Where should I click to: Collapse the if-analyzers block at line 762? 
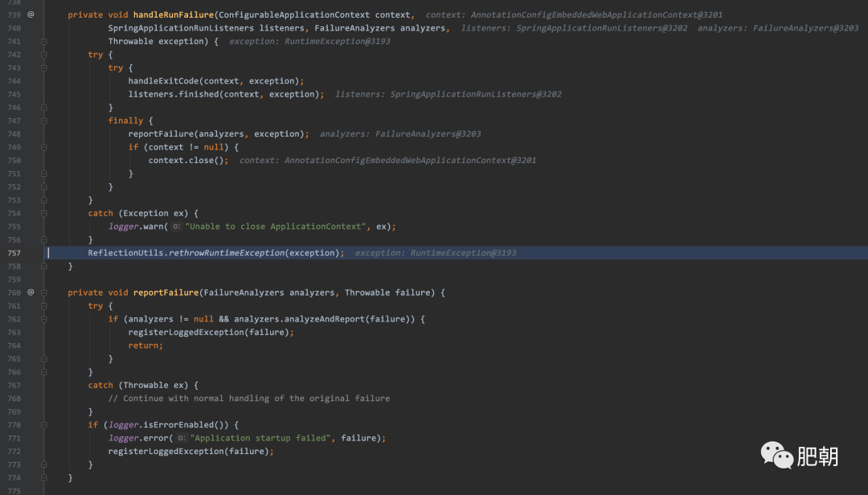coord(43,319)
